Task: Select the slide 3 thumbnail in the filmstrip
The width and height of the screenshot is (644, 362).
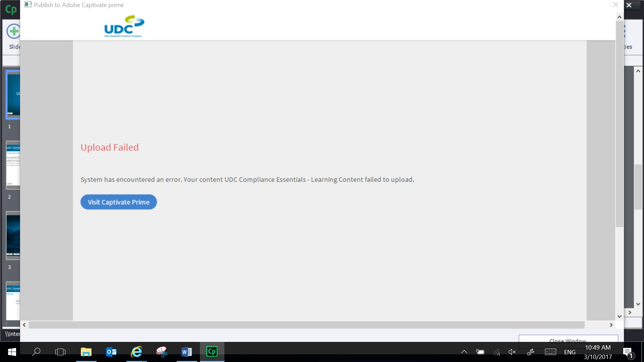Action: (x=13, y=235)
